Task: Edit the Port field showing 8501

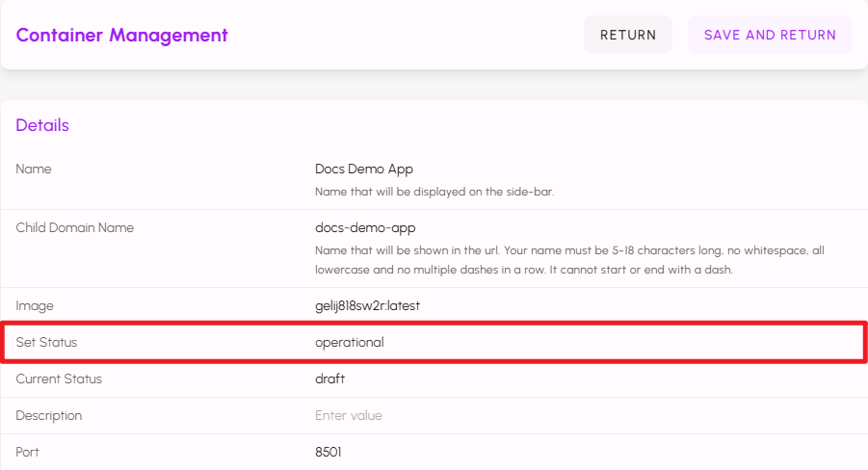Action: pos(329,452)
